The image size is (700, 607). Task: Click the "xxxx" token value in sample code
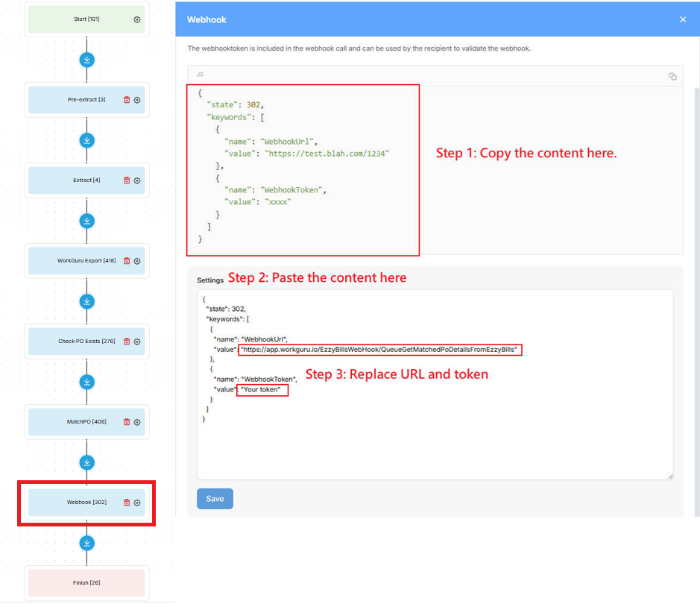click(277, 202)
